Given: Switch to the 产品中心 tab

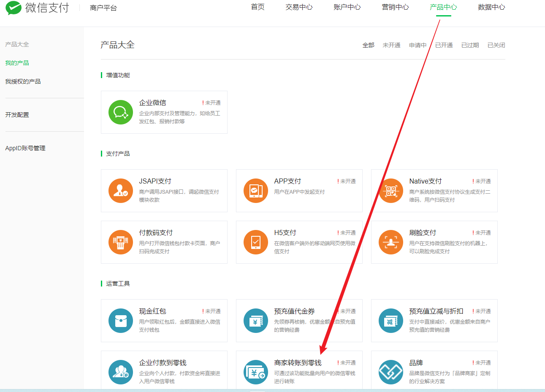Looking at the screenshot, I should 443,7.
